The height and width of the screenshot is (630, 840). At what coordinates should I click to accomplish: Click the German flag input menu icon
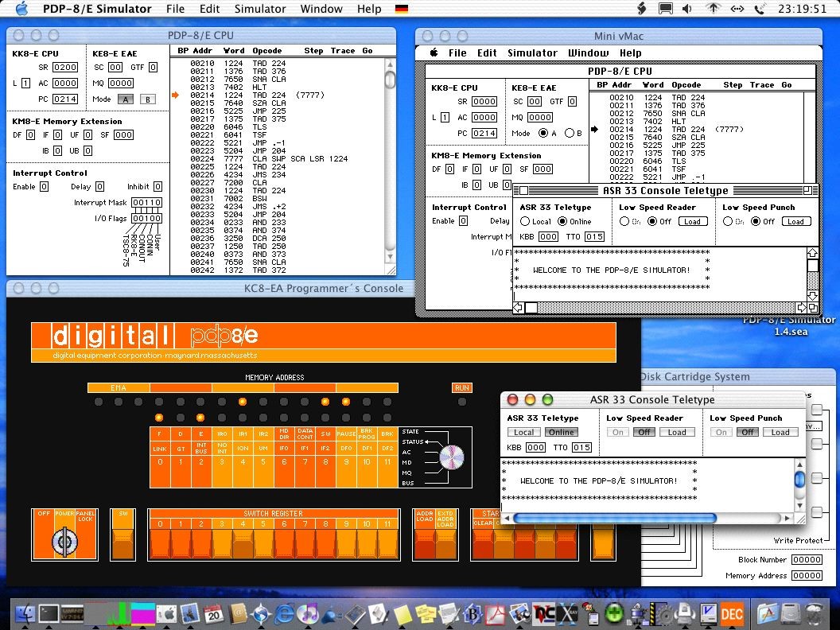401,9
